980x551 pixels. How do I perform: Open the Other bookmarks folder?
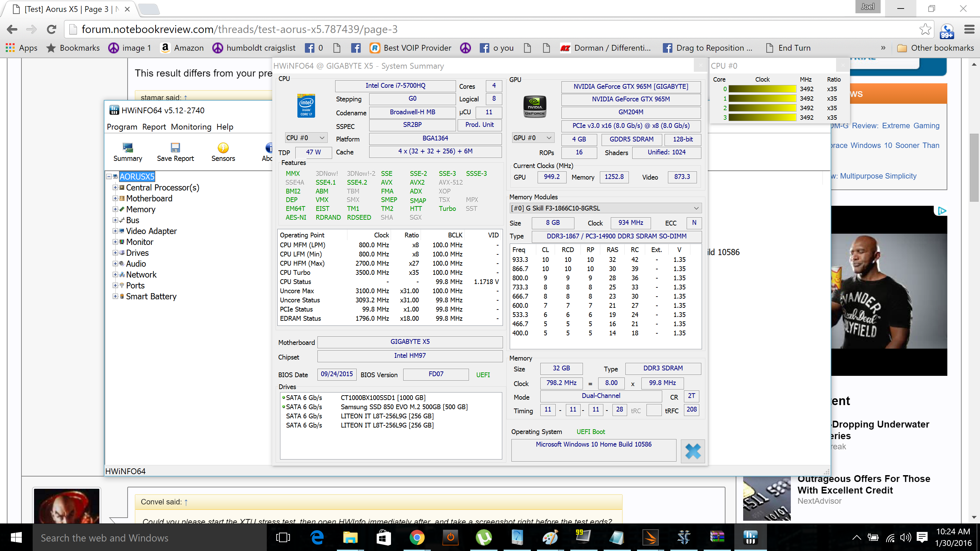pos(935,48)
